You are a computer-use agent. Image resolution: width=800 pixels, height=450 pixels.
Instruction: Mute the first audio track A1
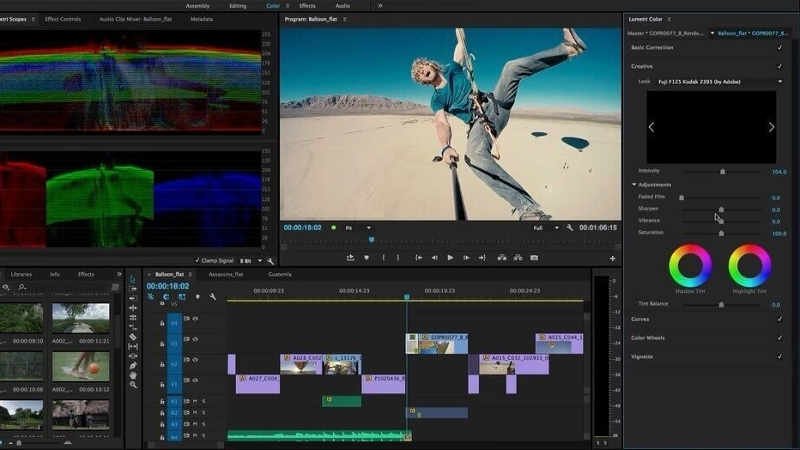pos(195,402)
